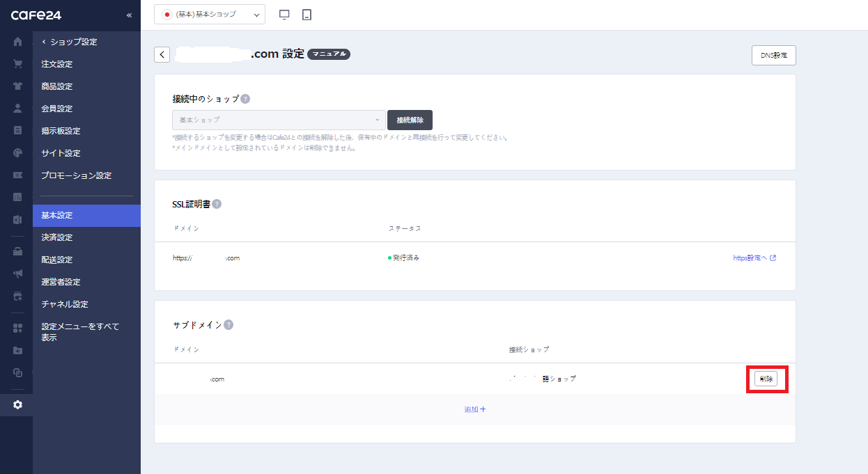Click the ステータス column header
Viewport: 868px width, 474px height.
405,228
